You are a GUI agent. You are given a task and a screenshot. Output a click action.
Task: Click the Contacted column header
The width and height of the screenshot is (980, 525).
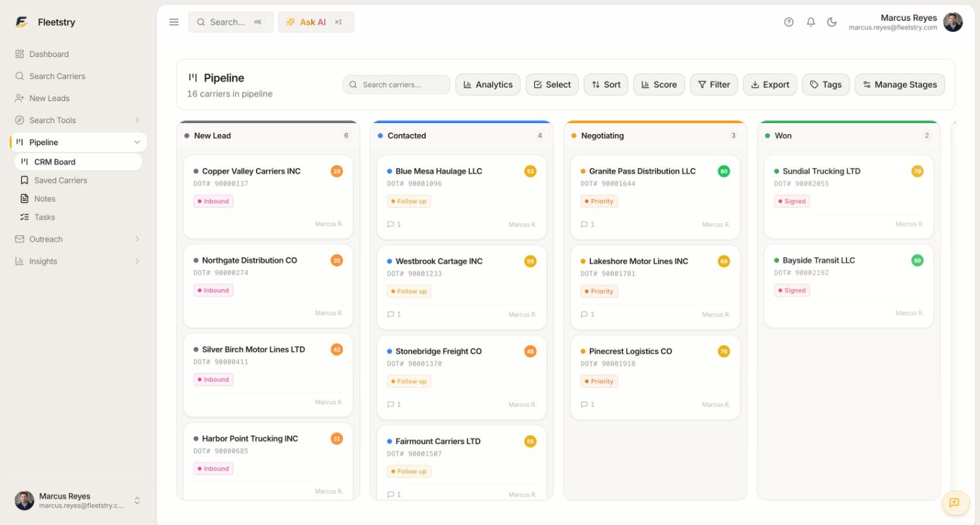pos(461,135)
